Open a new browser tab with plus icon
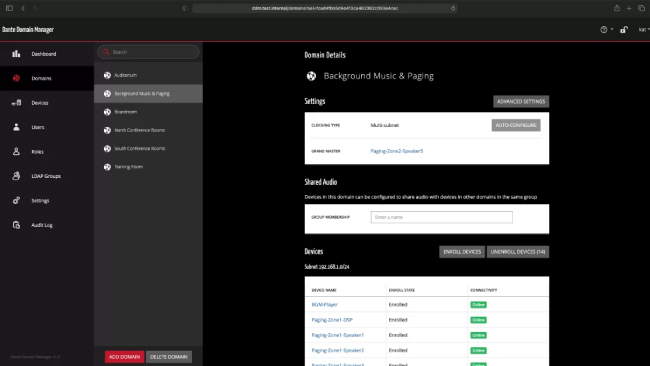The image size is (650, 366). tap(629, 8)
